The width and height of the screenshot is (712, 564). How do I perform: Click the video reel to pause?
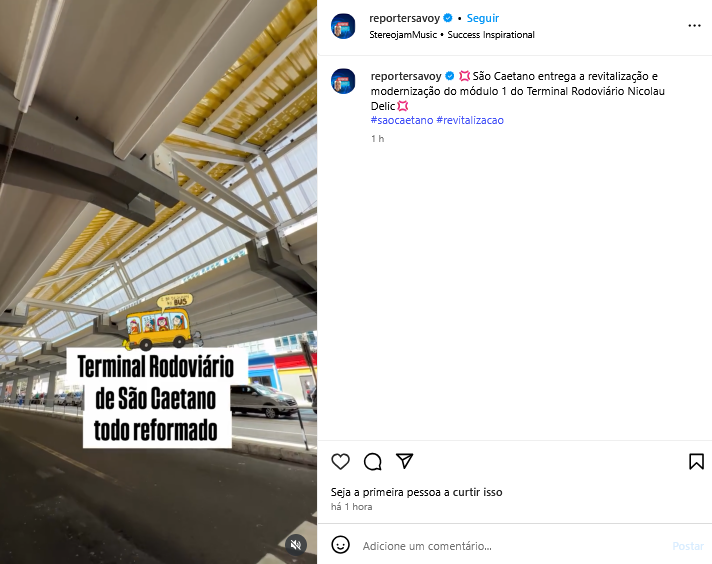[x=158, y=282]
